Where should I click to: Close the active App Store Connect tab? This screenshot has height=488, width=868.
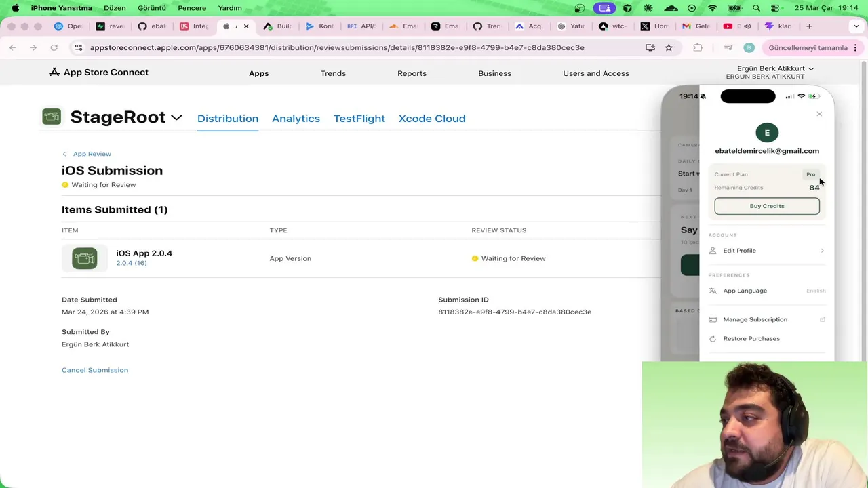point(246,26)
